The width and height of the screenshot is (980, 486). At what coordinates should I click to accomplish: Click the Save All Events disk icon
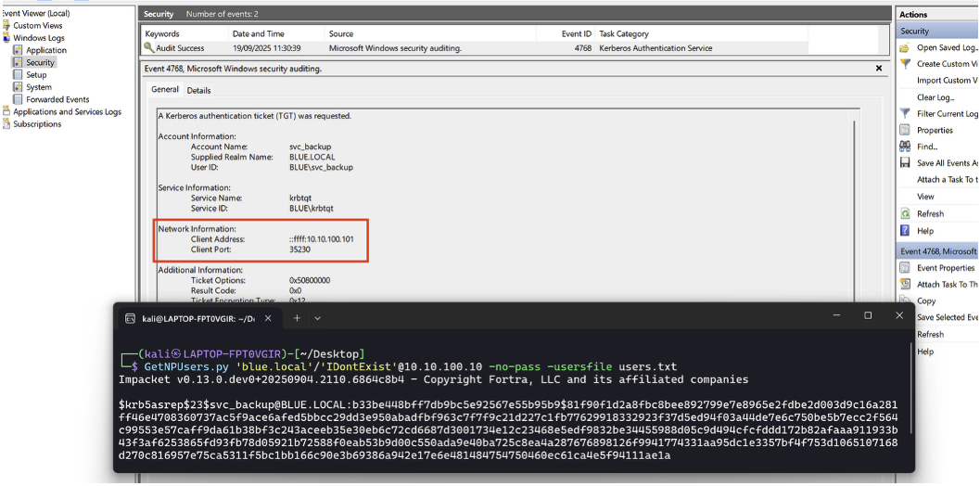(x=904, y=163)
